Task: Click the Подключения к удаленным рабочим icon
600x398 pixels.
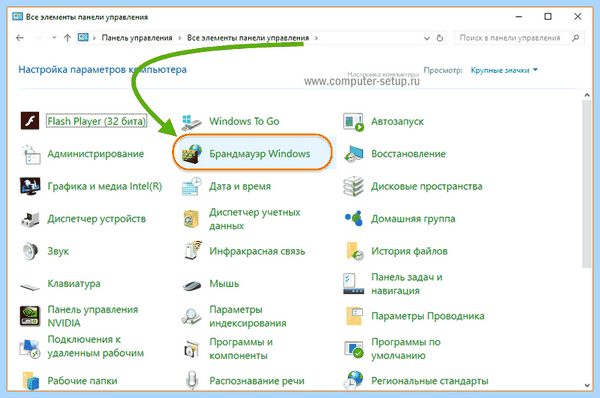Action: point(30,349)
